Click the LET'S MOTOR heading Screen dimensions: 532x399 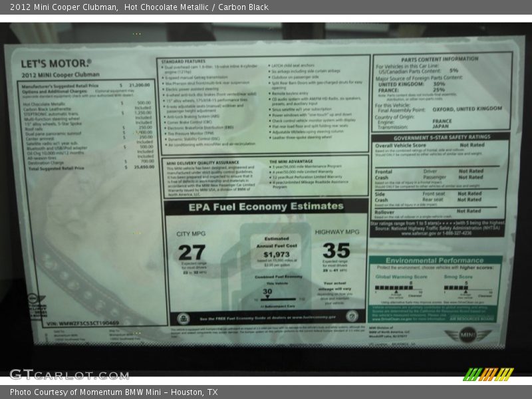[x=55, y=65]
